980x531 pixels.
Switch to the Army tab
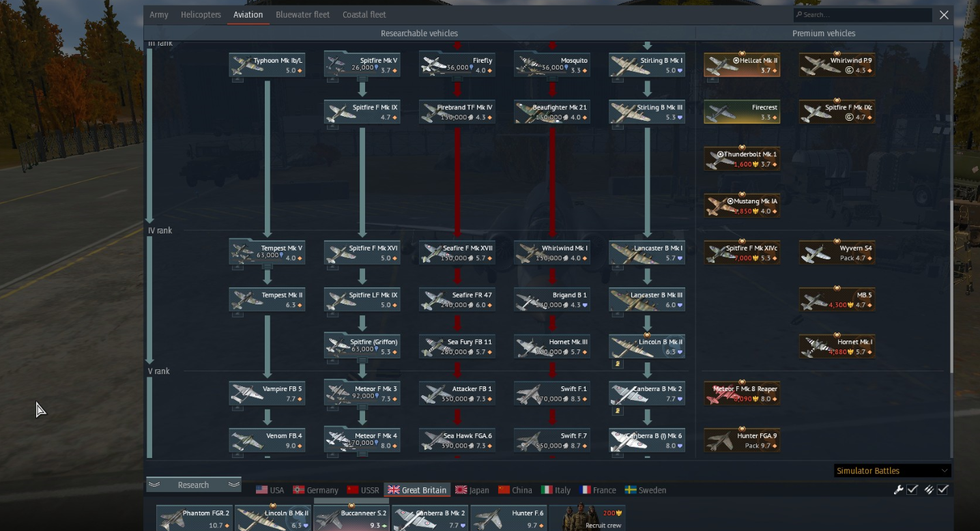pos(159,15)
